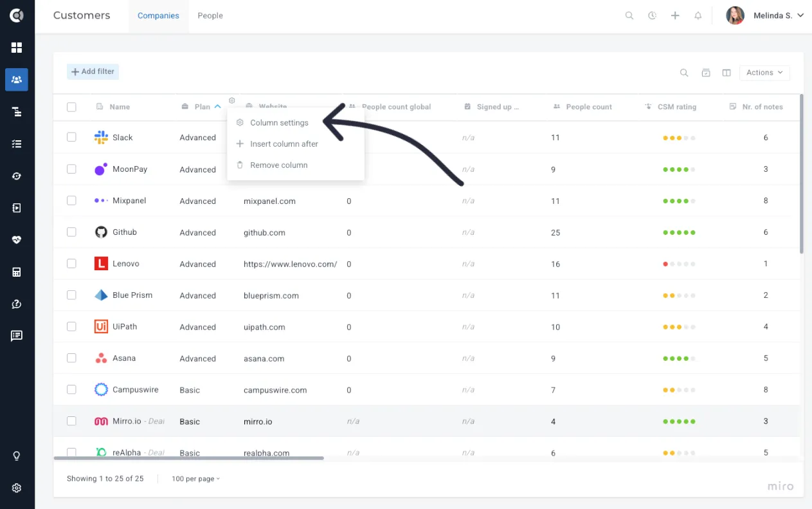The height and width of the screenshot is (509, 812).
Task: Click Lenovo's red CSM rating dots
Action: pos(679,264)
